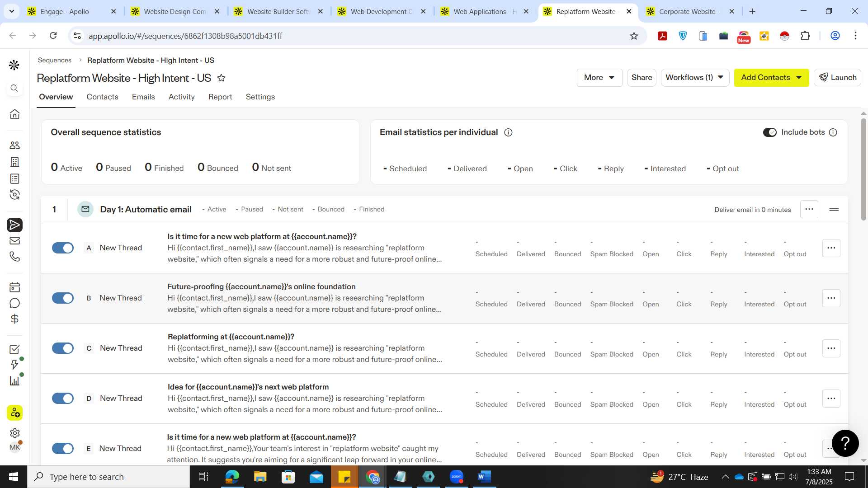Switch to the Settings tab
The image size is (868, 488).
point(260,97)
